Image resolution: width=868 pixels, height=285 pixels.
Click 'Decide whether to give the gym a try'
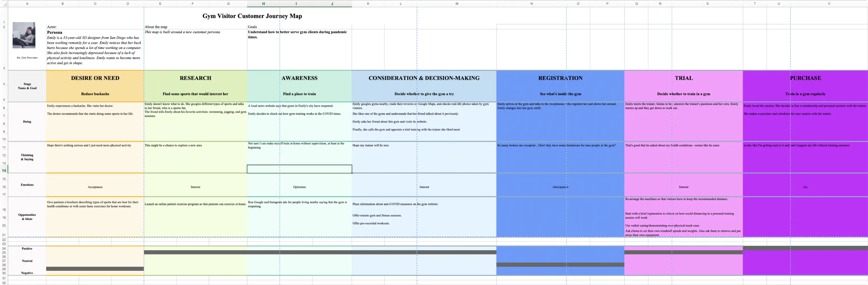424,94
